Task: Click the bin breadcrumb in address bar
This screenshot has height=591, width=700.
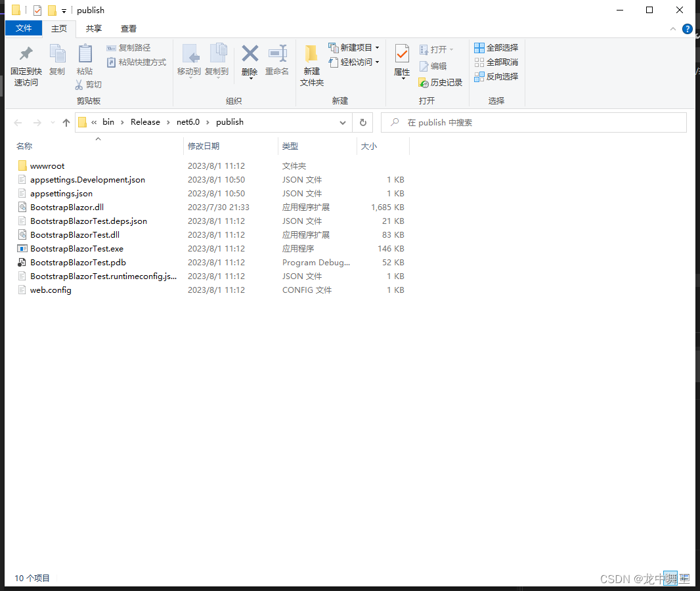Action: pyautogui.click(x=108, y=122)
